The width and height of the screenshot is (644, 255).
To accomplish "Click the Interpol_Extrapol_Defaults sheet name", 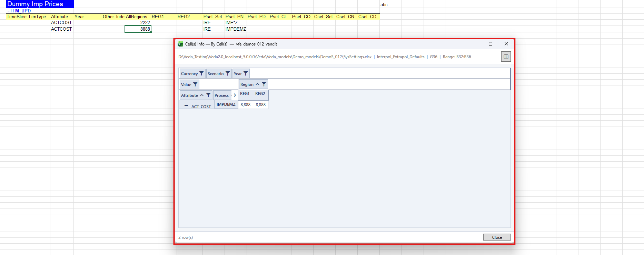I will 400,57.
